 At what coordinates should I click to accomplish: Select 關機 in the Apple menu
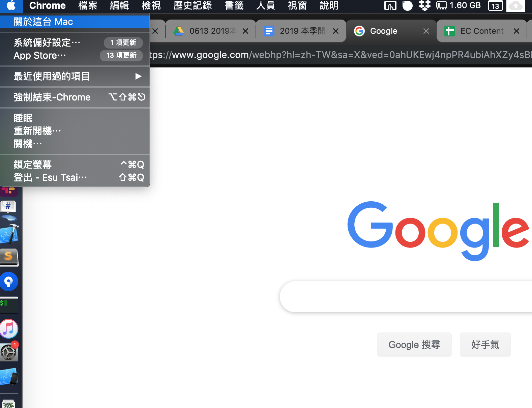(75, 144)
